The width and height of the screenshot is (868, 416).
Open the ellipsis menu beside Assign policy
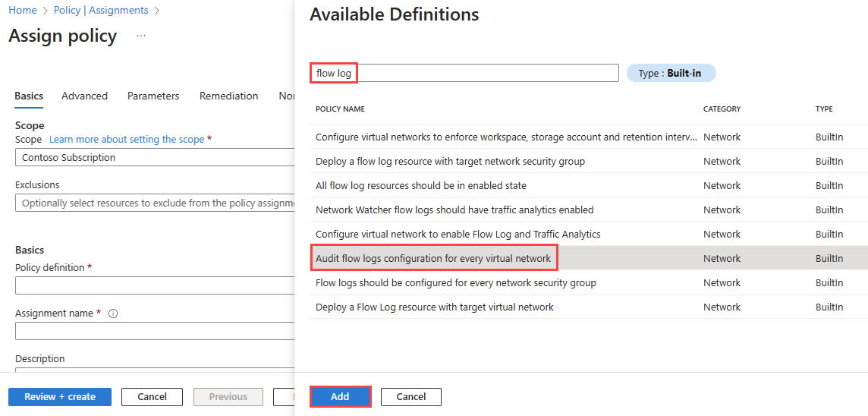(141, 36)
